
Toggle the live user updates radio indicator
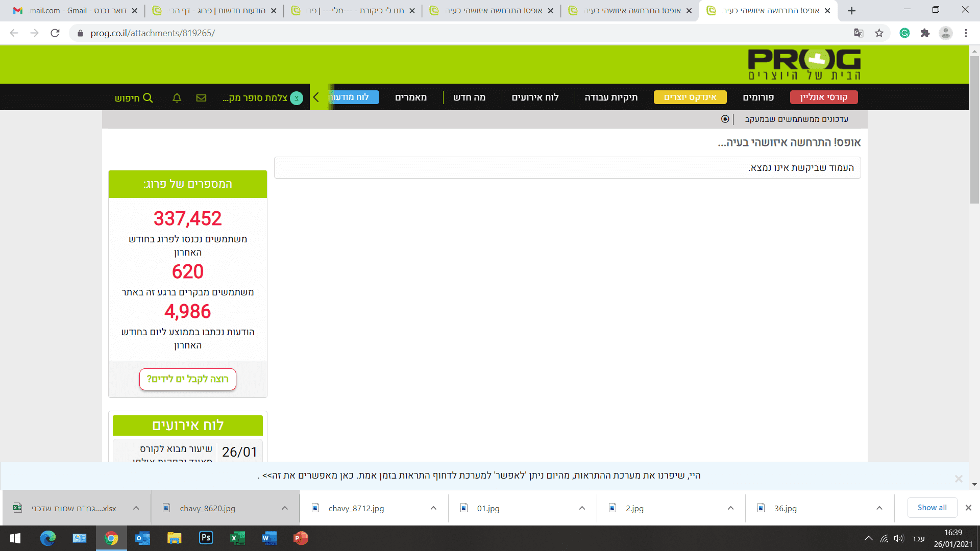click(x=725, y=119)
